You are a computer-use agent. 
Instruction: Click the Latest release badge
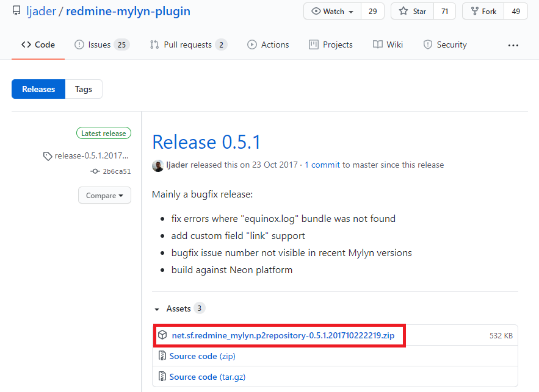104,133
